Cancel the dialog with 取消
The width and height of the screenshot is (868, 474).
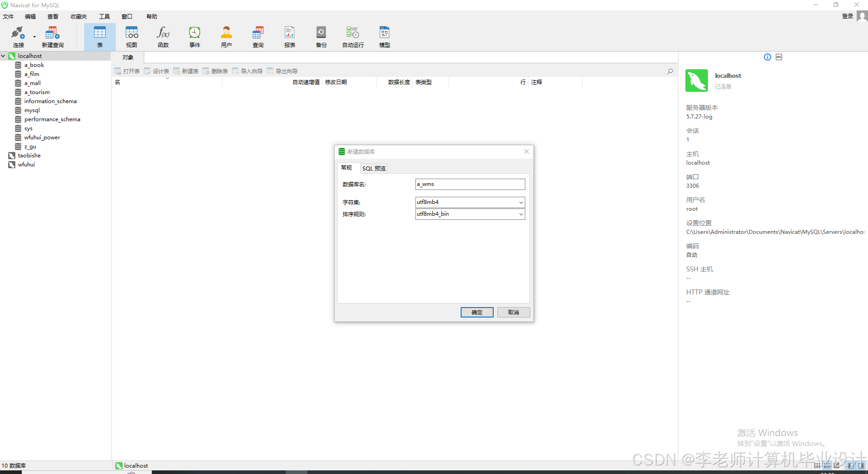tap(513, 312)
